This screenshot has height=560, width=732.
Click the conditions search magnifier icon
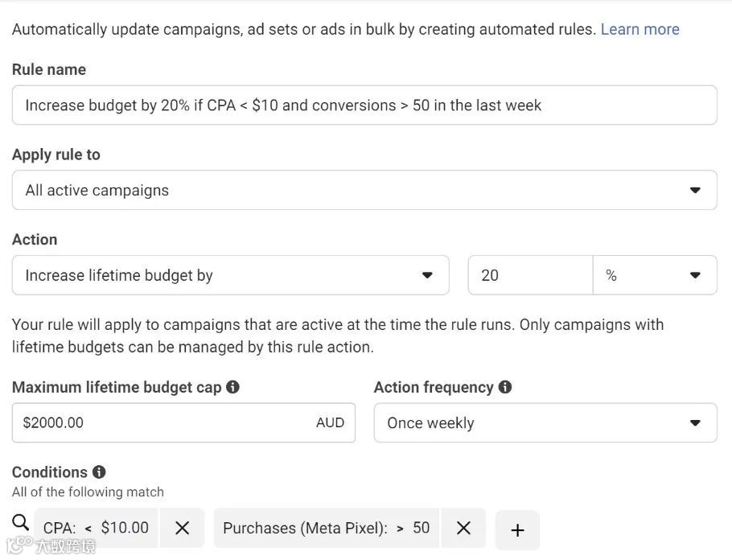pyautogui.click(x=21, y=523)
